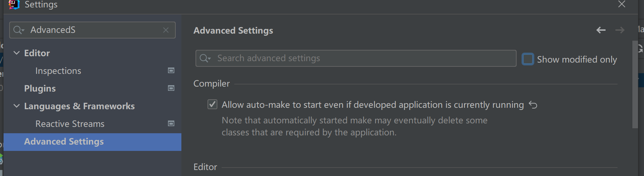Focus the Search advanced settings field
This screenshot has width=644, height=176.
pos(356,58)
